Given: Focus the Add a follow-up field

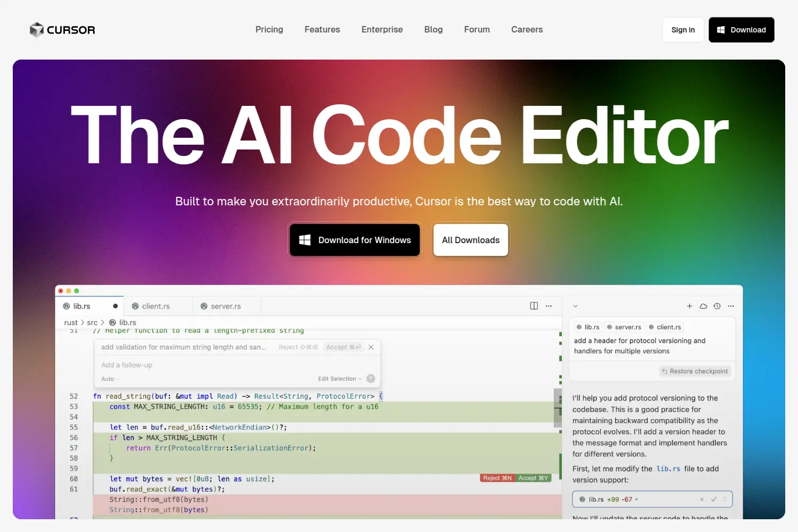Looking at the screenshot, I should pos(237,365).
